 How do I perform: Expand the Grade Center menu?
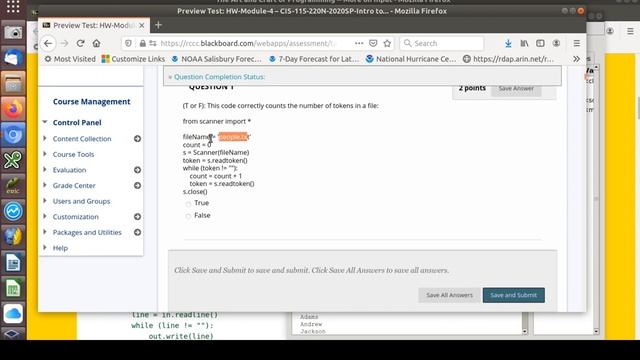click(45, 185)
